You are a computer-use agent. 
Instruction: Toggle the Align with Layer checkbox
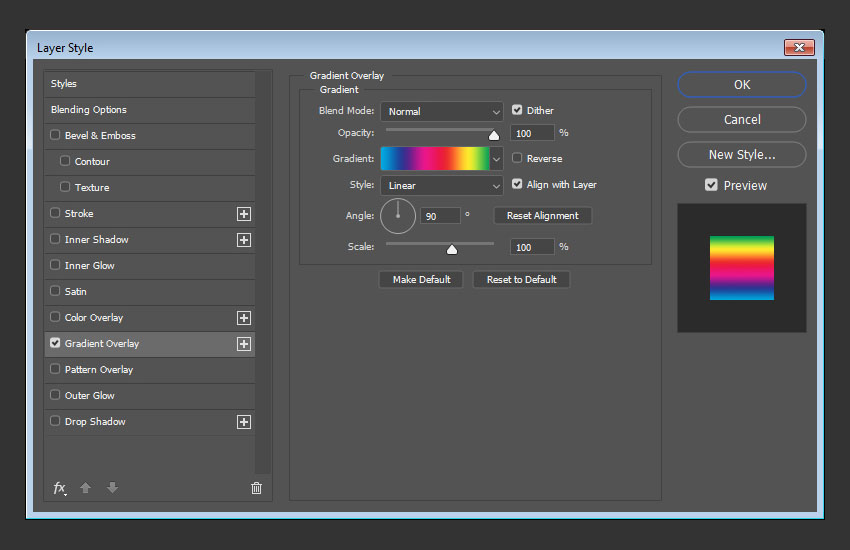(517, 184)
